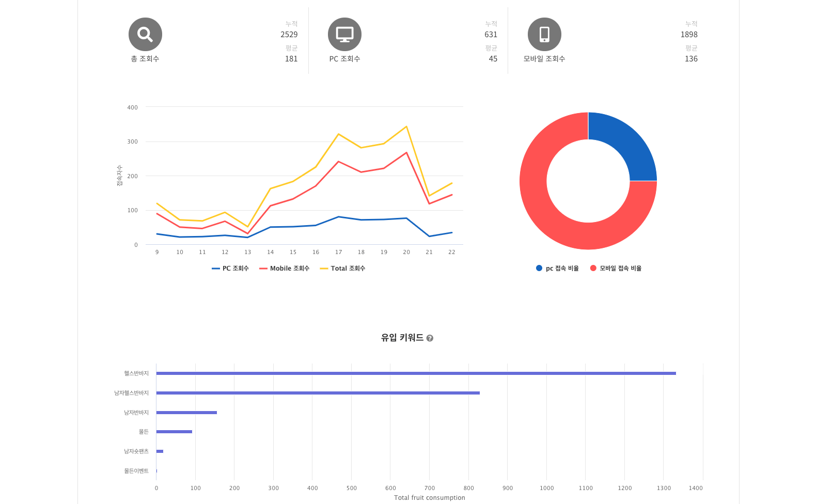Click the monitor icon for PC 조회수
The image size is (817, 504).
pyautogui.click(x=344, y=35)
